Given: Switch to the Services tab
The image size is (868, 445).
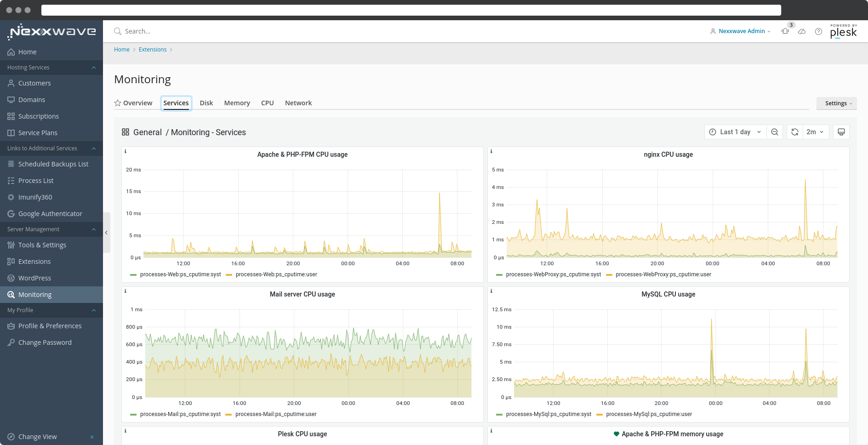Looking at the screenshot, I should click(x=176, y=103).
